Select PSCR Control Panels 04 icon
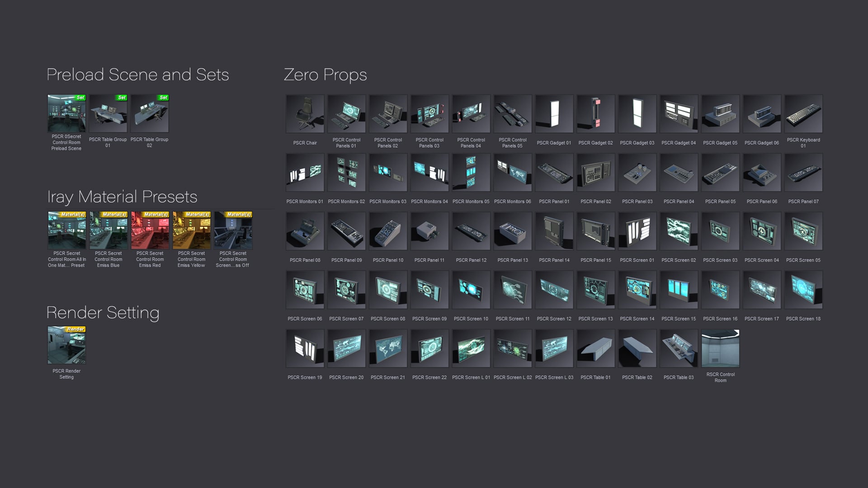This screenshot has width=868, height=488. (x=471, y=114)
